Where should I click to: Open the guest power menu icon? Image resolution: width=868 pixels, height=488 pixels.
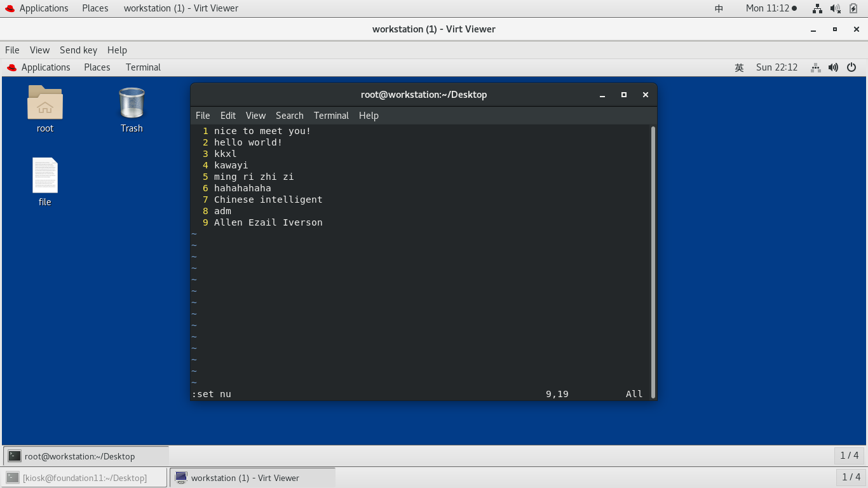tap(851, 67)
